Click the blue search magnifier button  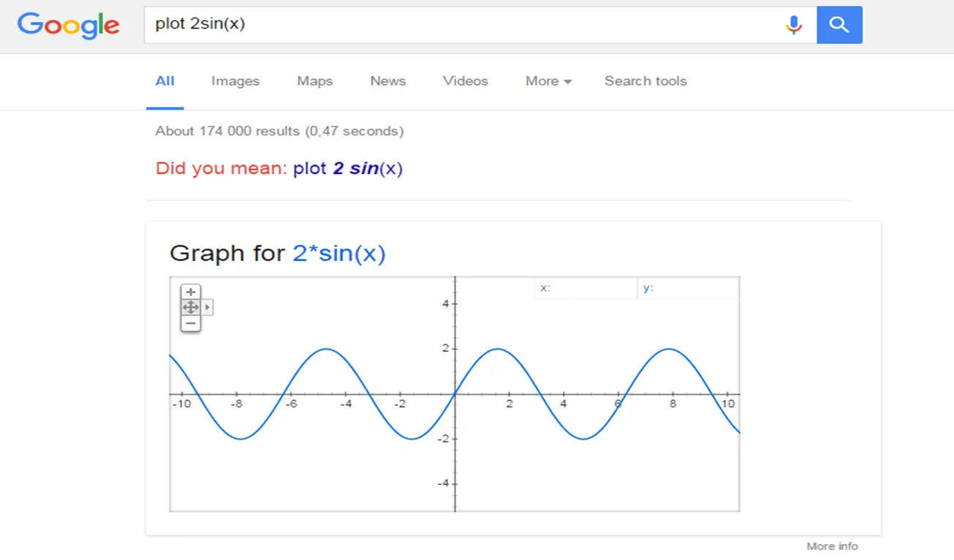pyautogui.click(x=839, y=25)
